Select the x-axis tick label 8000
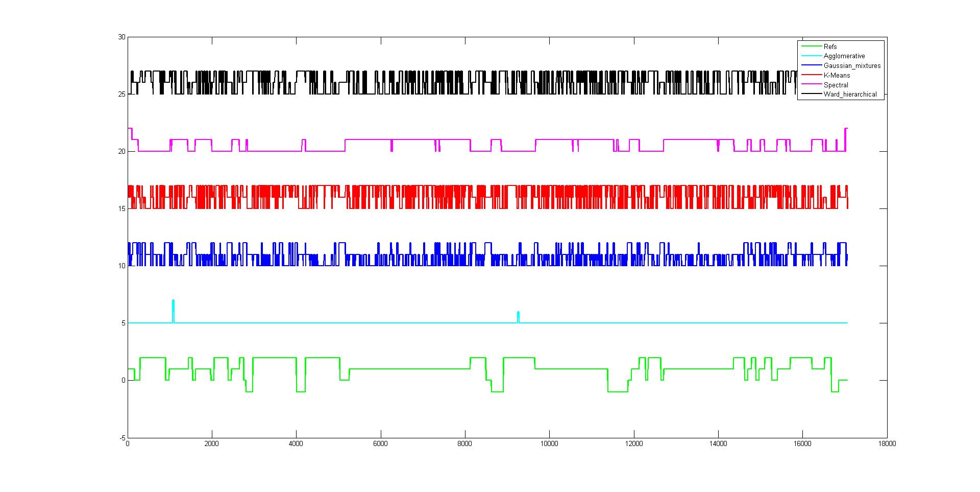Screen dimensions: 980x492 [464, 444]
